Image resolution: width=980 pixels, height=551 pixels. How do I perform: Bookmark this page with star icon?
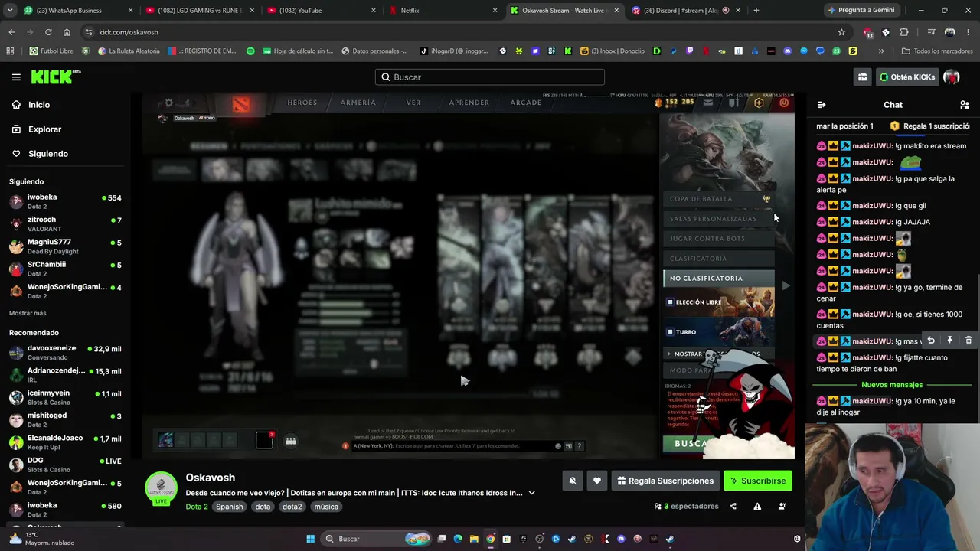pos(841,32)
